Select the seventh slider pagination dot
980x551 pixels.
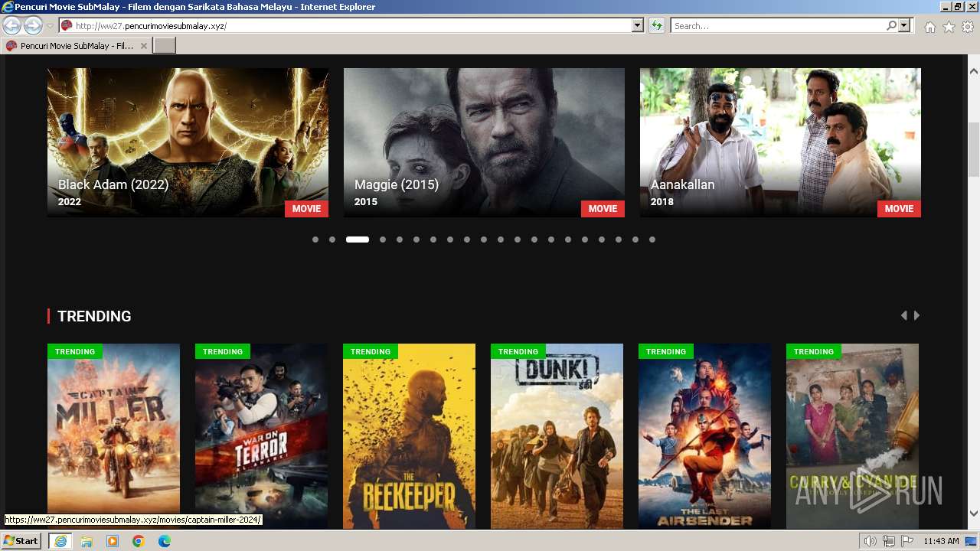click(433, 240)
